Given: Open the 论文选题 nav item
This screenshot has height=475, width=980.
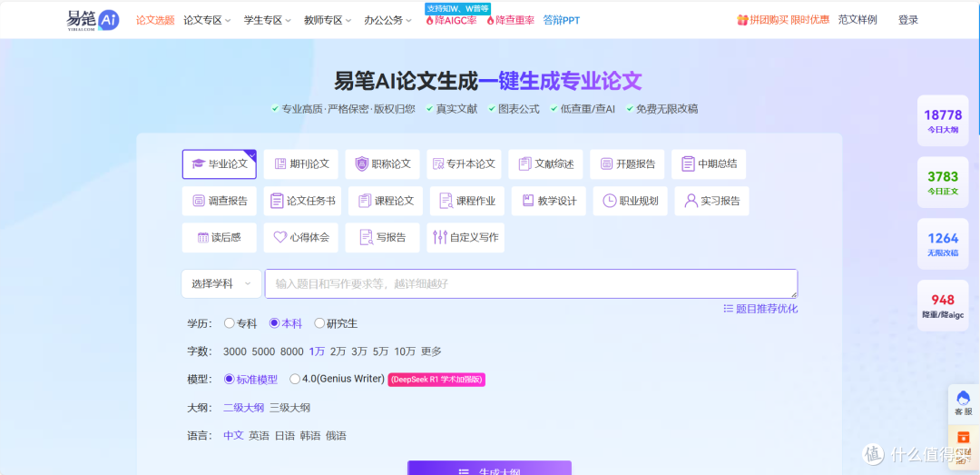Looking at the screenshot, I should [x=156, y=20].
